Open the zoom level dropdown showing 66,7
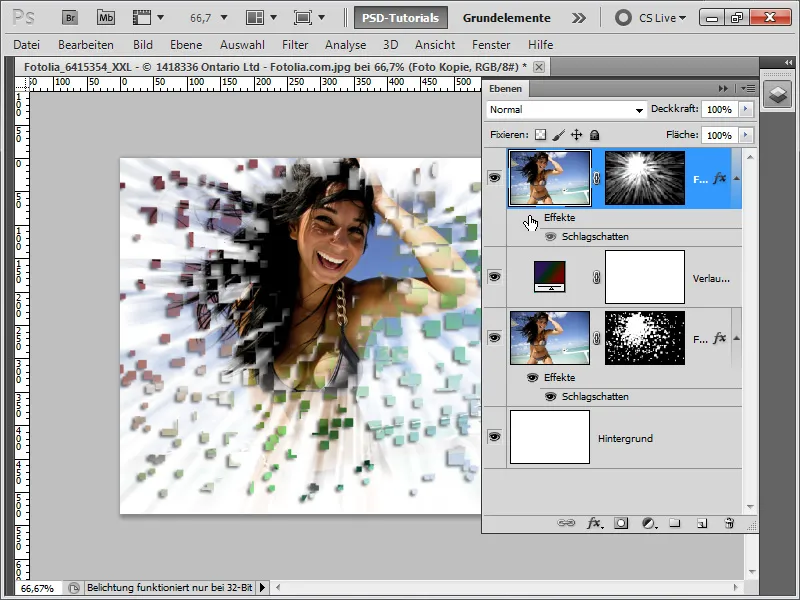 223,18
